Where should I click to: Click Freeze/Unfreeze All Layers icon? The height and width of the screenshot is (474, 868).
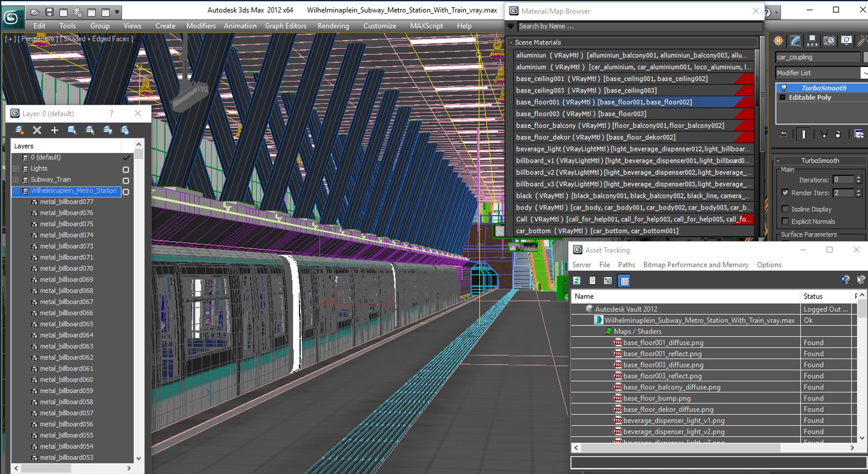(x=125, y=130)
